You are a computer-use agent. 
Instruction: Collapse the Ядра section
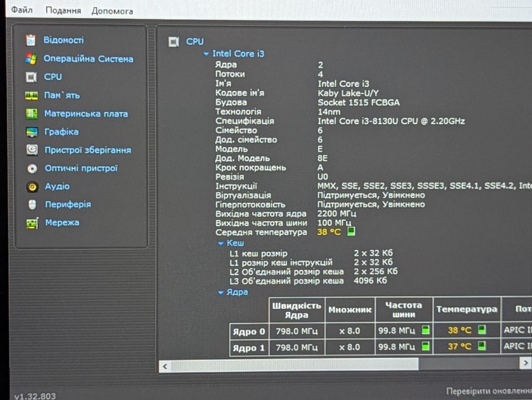221,292
